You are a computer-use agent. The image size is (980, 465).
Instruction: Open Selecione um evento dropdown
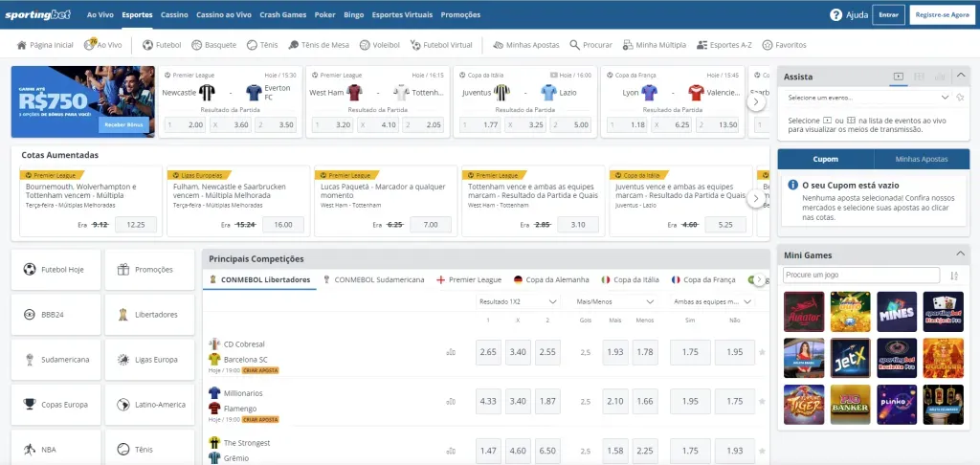[868, 98]
